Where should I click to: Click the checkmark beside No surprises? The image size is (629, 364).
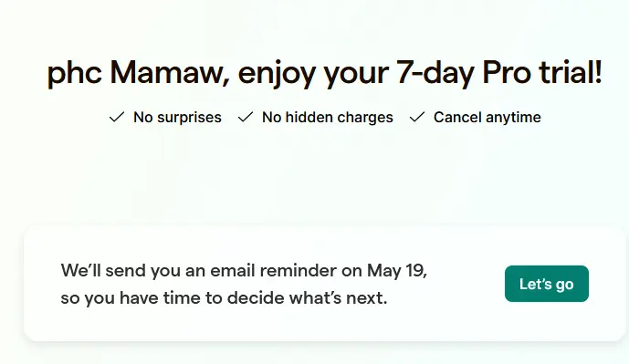point(117,117)
